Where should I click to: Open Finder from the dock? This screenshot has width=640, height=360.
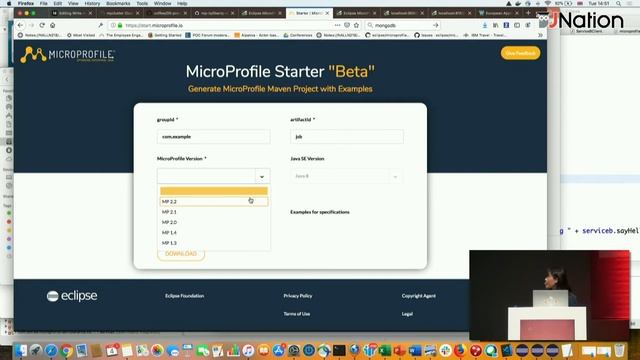21,350
